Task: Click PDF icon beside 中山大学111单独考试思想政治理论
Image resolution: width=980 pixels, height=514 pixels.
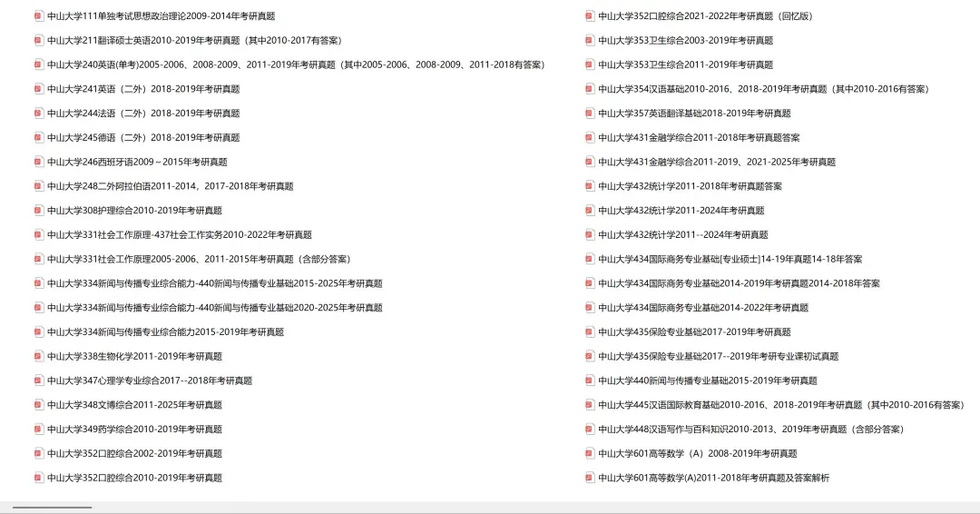Action: 39,16
